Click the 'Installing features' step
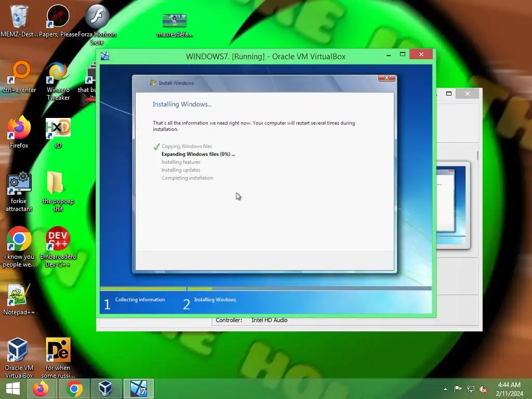This screenshot has height=399, width=532. point(181,162)
